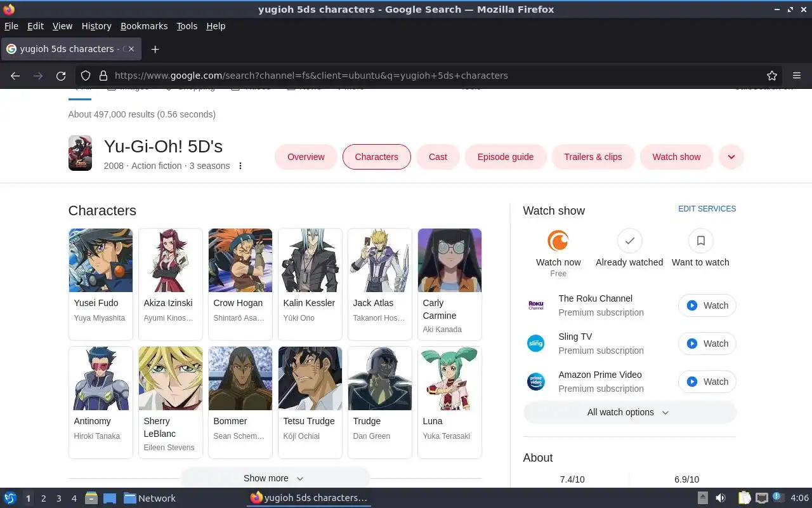Open the Bookmarks menu
This screenshot has height=508, width=812.
click(x=144, y=26)
